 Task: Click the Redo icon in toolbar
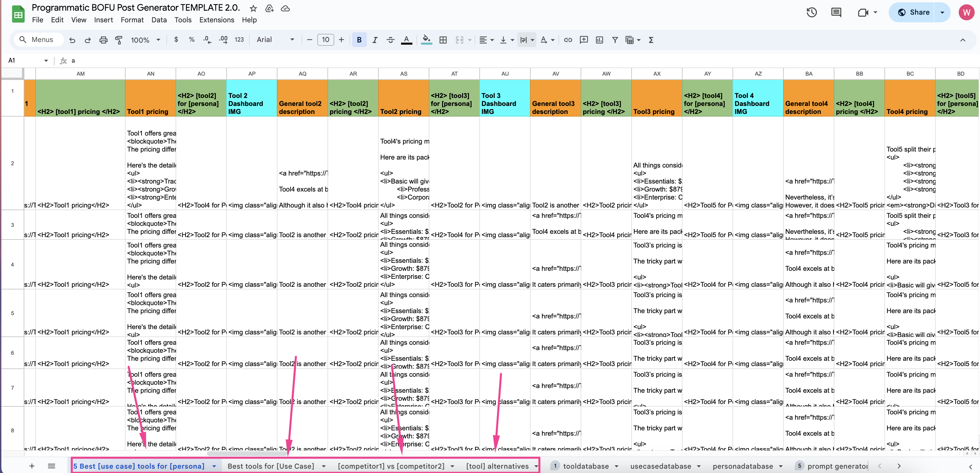tap(88, 40)
